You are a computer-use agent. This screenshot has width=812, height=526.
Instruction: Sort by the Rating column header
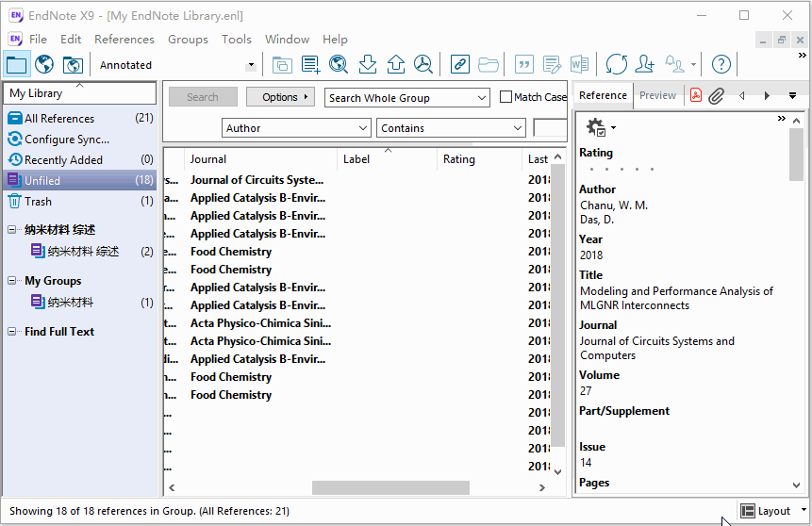tap(479, 159)
